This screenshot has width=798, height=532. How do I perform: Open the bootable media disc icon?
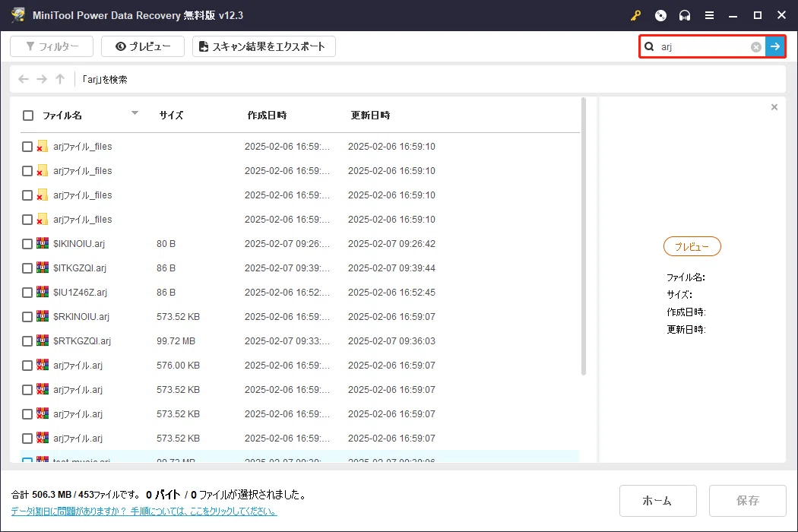[660, 15]
